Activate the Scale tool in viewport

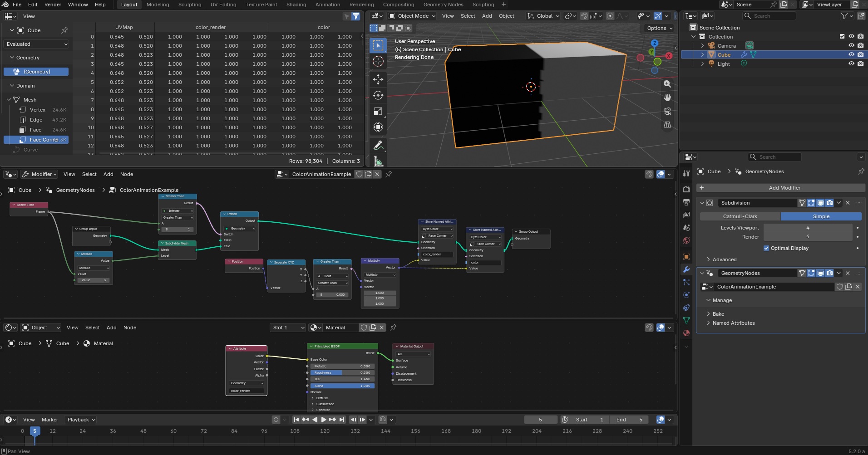point(378,111)
